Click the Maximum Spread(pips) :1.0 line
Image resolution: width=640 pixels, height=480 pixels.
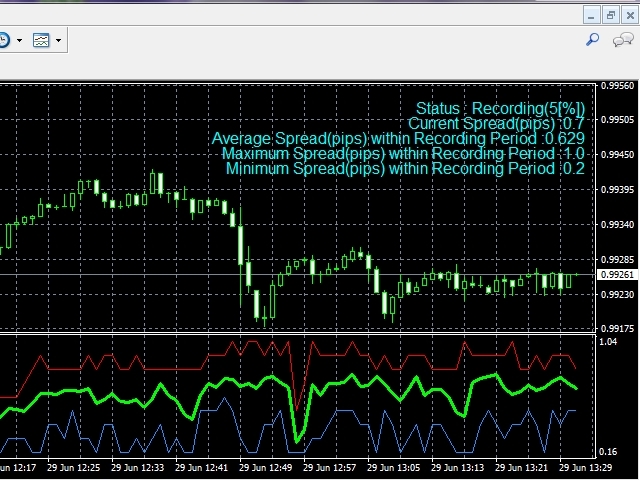click(x=403, y=153)
